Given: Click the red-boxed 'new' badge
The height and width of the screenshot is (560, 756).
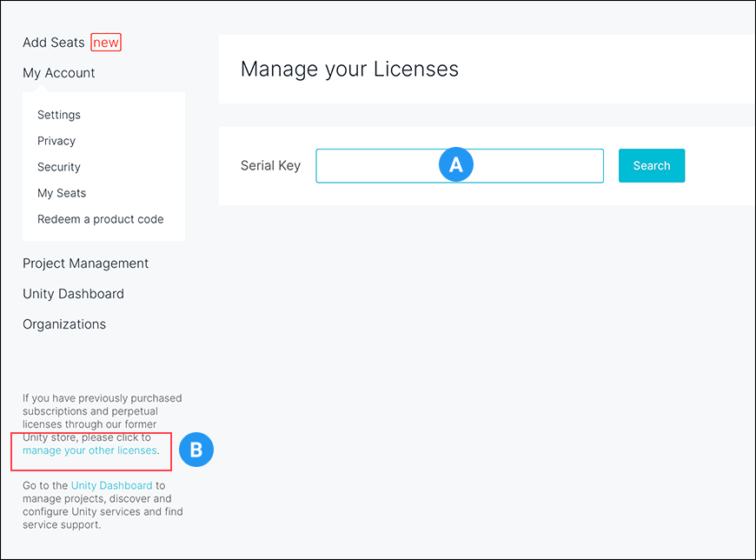Looking at the screenshot, I should tap(105, 42).
